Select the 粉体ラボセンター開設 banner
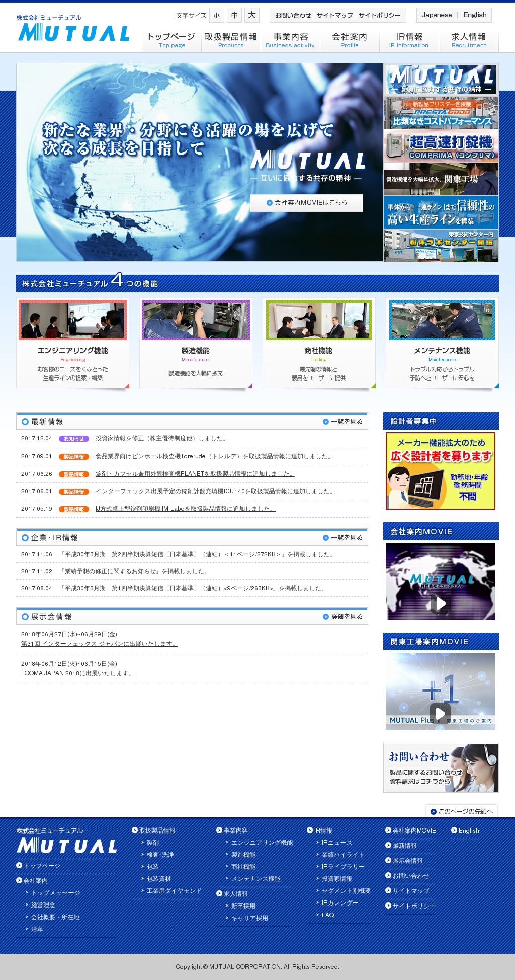This screenshot has width=515, height=980. [x=441, y=245]
